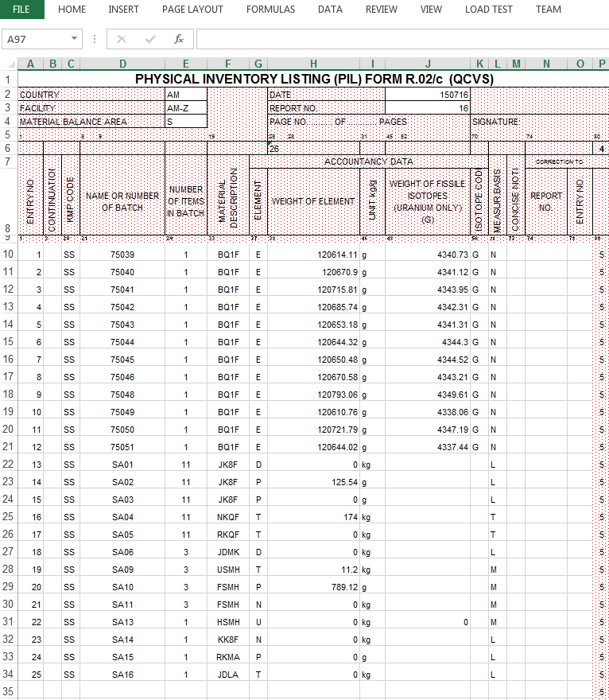This screenshot has width=609, height=700.
Task: Select the cell containing batch 75039
Action: coord(122,255)
